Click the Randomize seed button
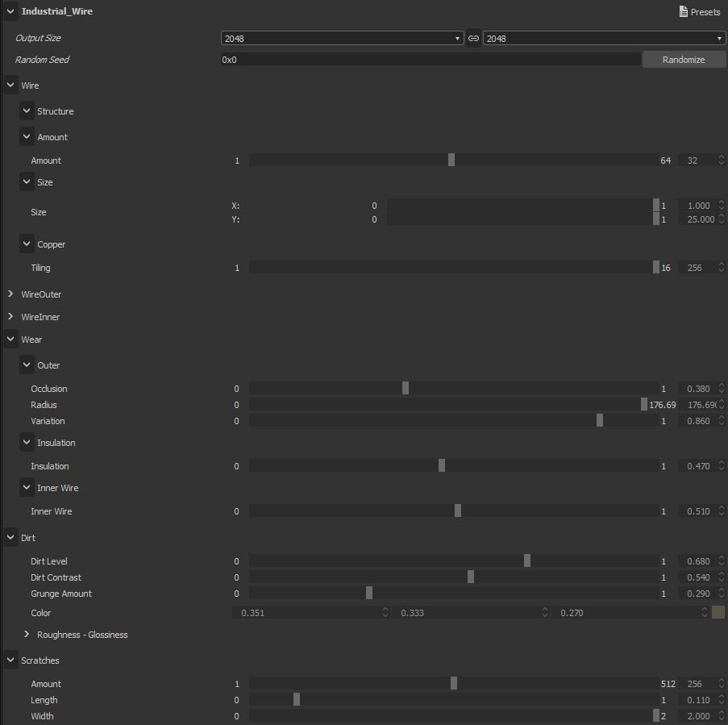Viewport: 728px width, 725px height. (x=684, y=60)
